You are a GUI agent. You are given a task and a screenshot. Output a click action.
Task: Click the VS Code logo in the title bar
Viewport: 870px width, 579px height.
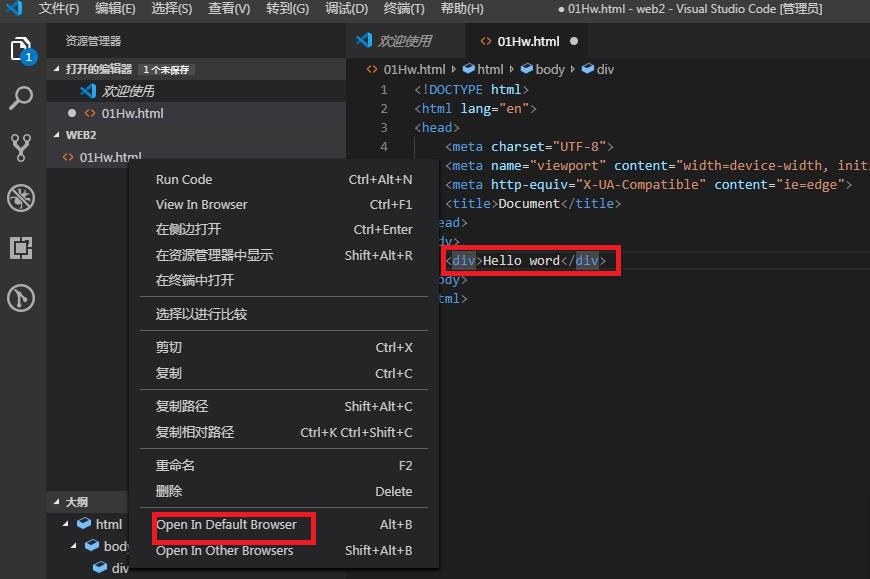(13, 10)
